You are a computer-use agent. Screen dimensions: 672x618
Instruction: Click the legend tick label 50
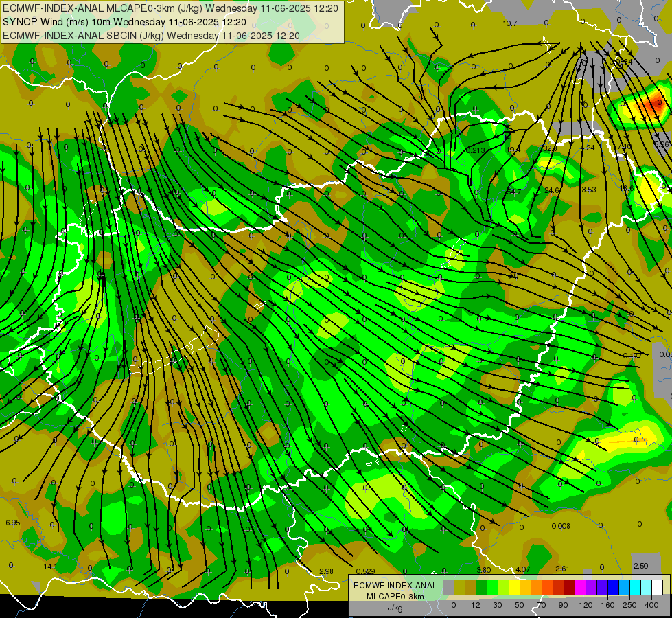tap(520, 605)
